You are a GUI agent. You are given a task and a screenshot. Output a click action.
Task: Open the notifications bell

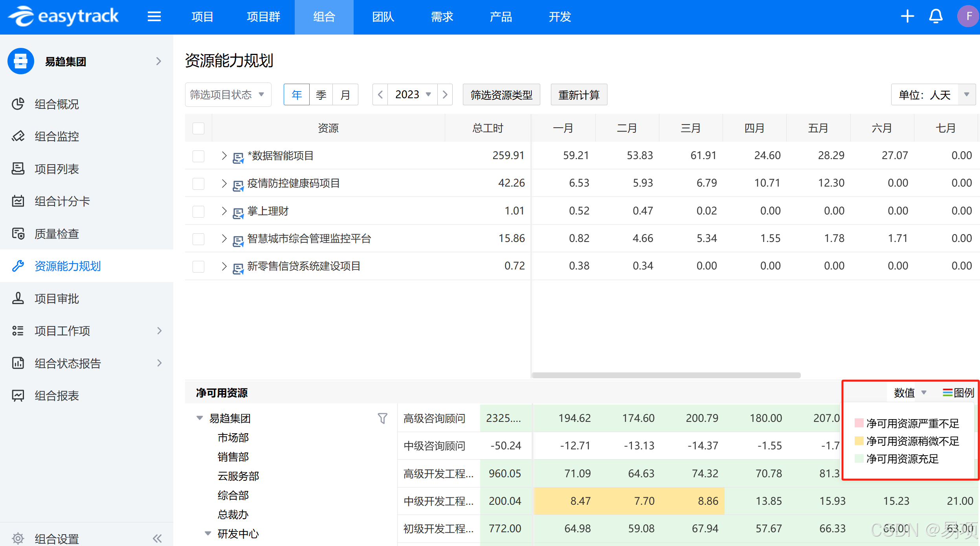936,16
